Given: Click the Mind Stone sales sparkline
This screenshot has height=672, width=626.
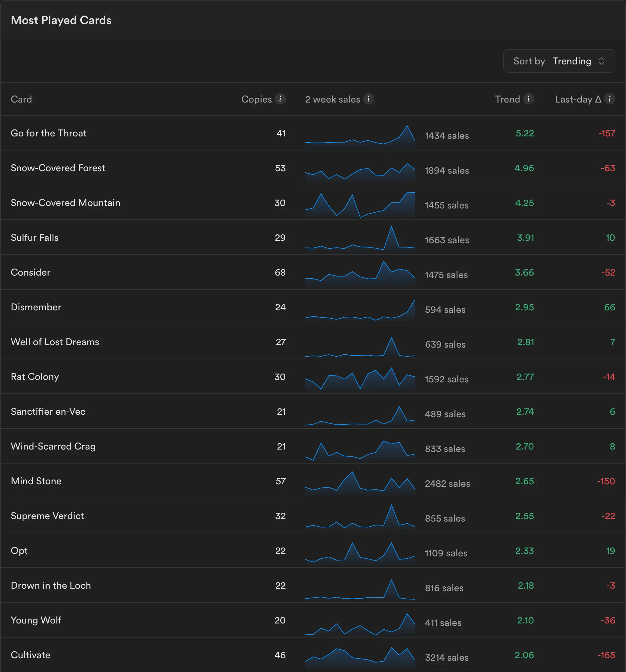Looking at the screenshot, I should pos(360,483).
